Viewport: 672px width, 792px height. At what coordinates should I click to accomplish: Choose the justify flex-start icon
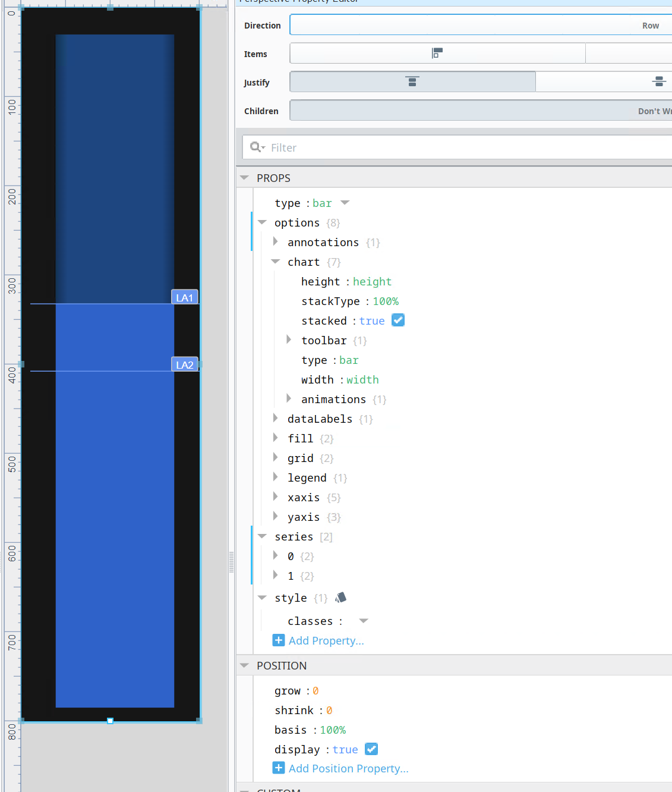point(412,82)
